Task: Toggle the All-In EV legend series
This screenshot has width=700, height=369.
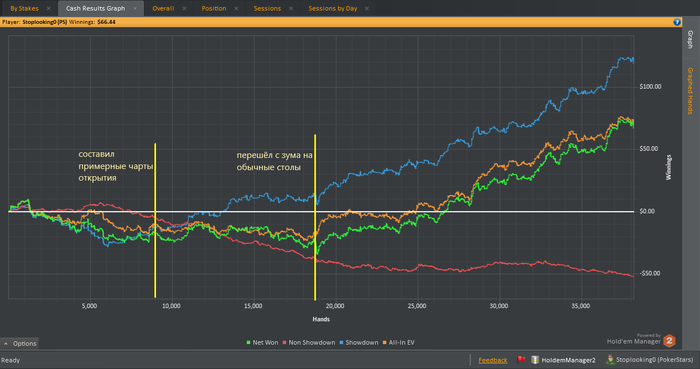Action: [x=398, y=343]
